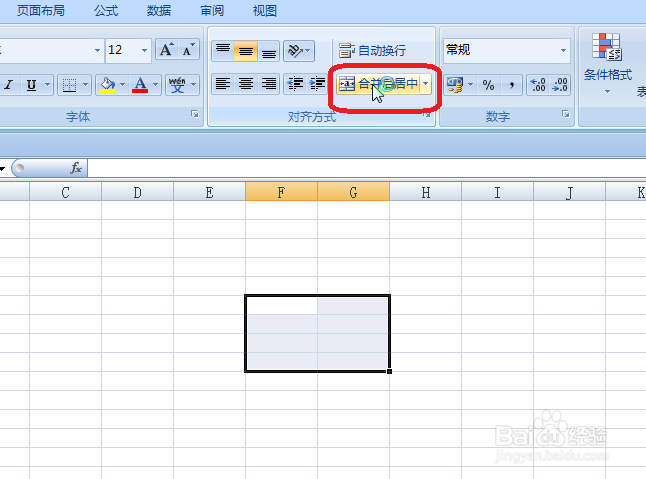Open the font color dropdown arrow
The image size is (646, 479).
(x=155, y=85)
